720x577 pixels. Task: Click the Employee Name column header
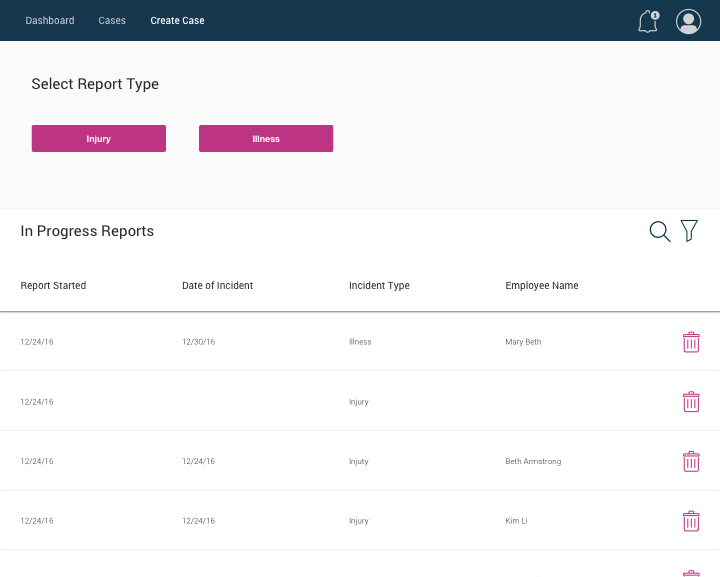coord(542,286)
